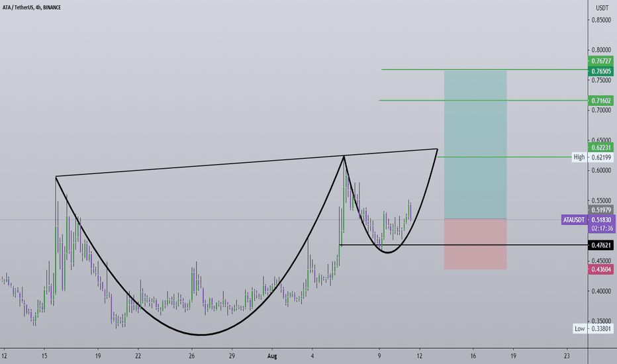The height and width of the screenshot is (364, 617).
Task: Click the 15 date on time axis
Action: tap(44, 356)
